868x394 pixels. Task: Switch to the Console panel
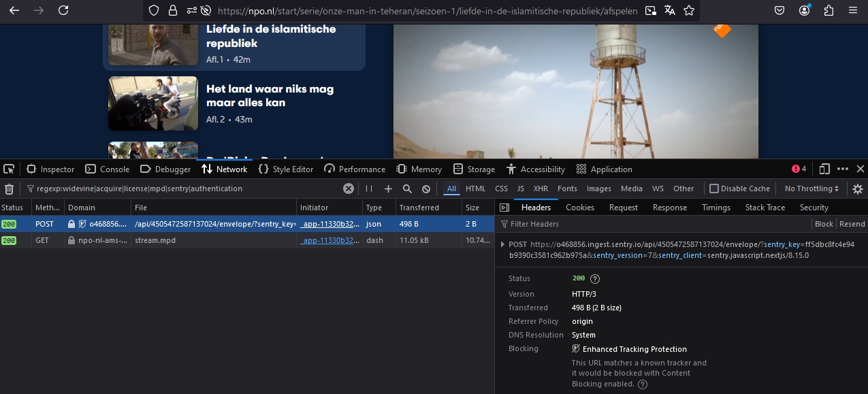[x=108, y=169]
